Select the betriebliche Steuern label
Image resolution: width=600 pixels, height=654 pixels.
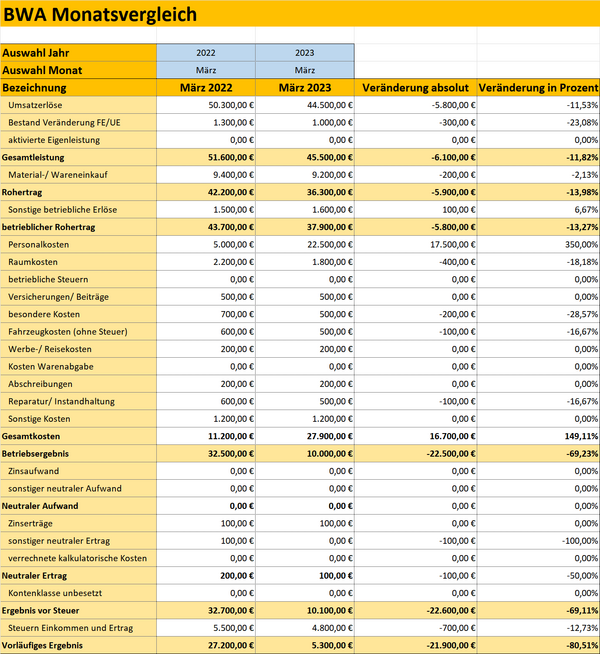48,279
